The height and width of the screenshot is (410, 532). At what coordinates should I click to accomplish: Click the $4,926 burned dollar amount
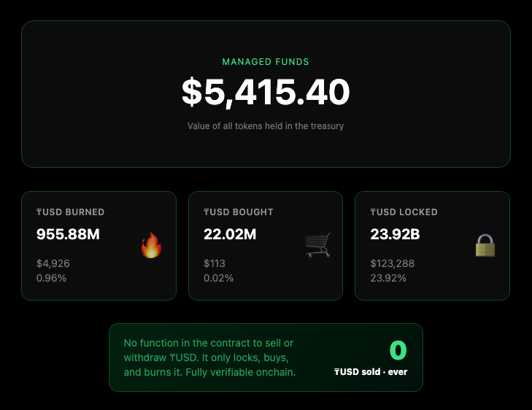(x=53, y=263)
